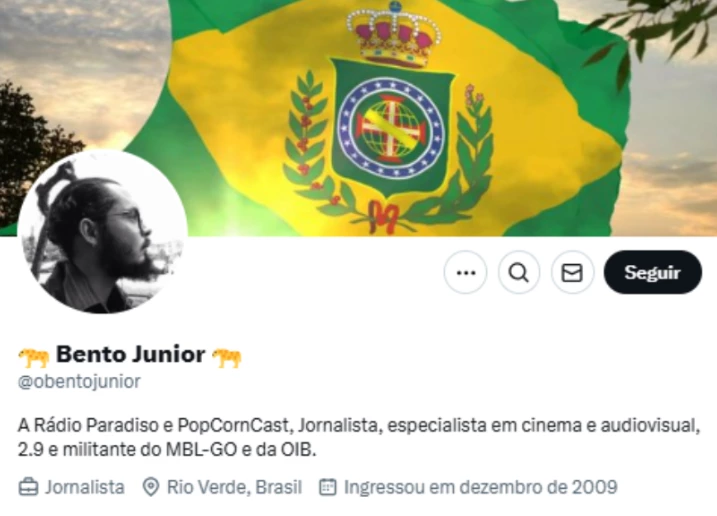The height and width of the screenshot is (516, 717).
Task: Select the @obentojunior handle text
Action: 79,382
